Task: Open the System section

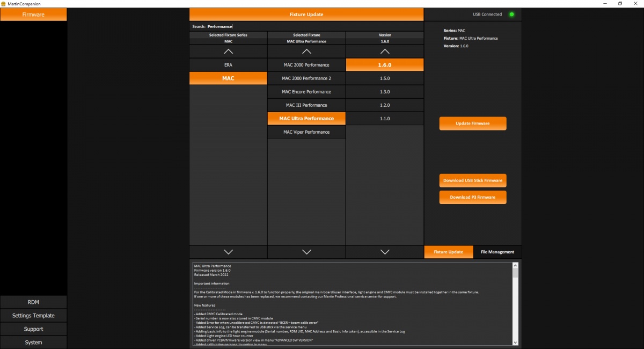Action: point(33,343)
